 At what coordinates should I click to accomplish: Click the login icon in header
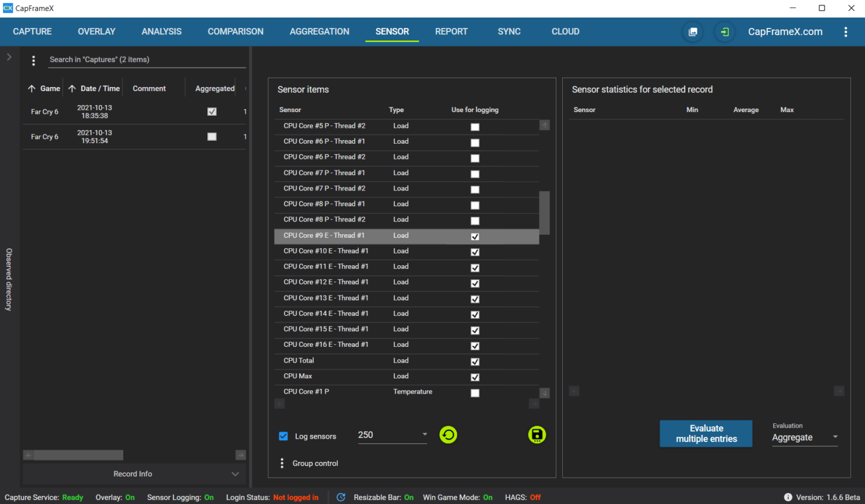click(725, 32)
